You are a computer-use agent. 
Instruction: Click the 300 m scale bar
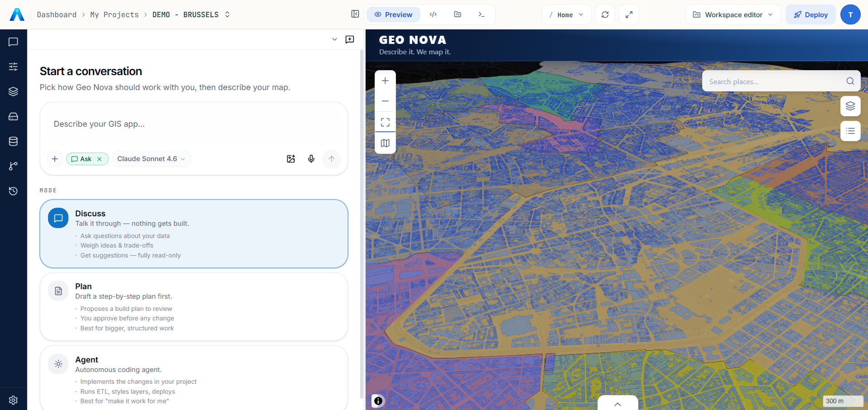[x=843, y=401]
